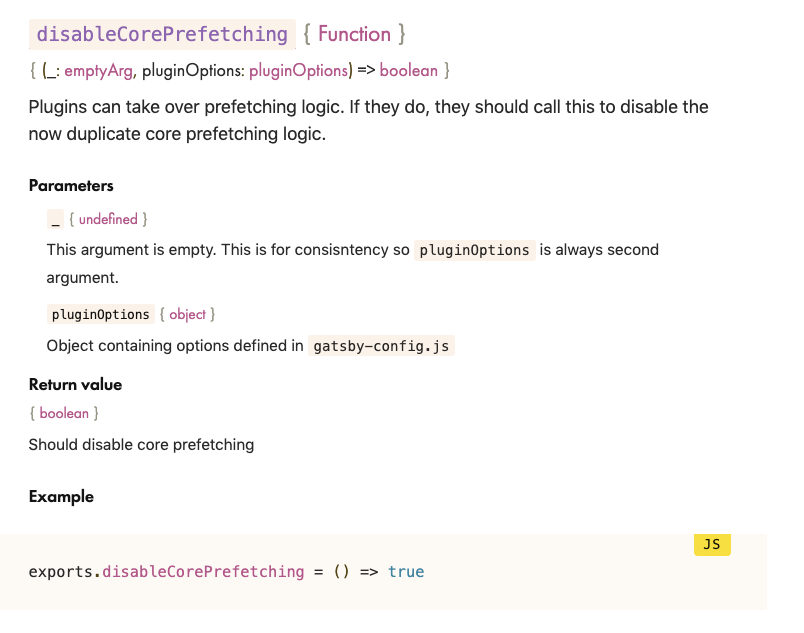This screenshot has height=633, width=804.
Task: Click the boolean return type in signature
Action: [x=409, y=70]
